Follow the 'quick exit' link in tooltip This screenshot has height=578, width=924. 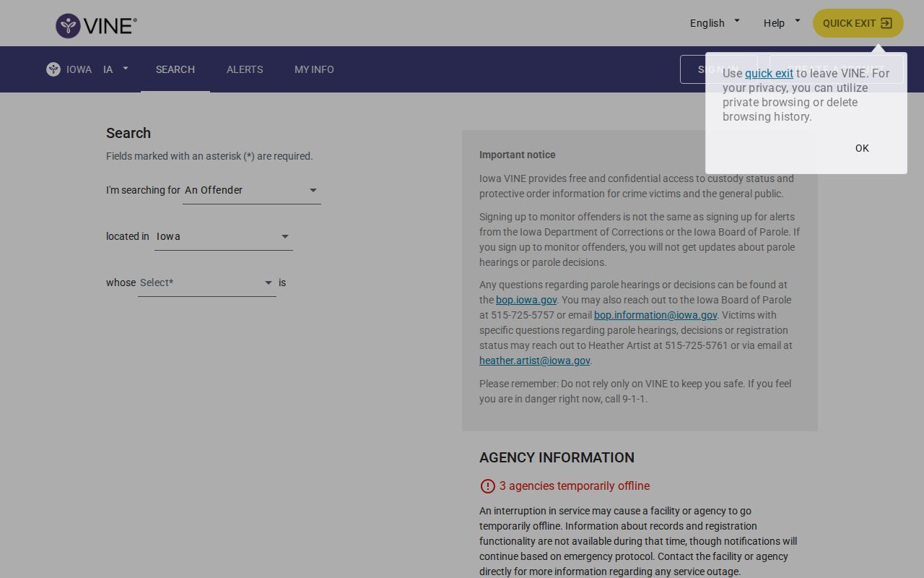(769, 73)
